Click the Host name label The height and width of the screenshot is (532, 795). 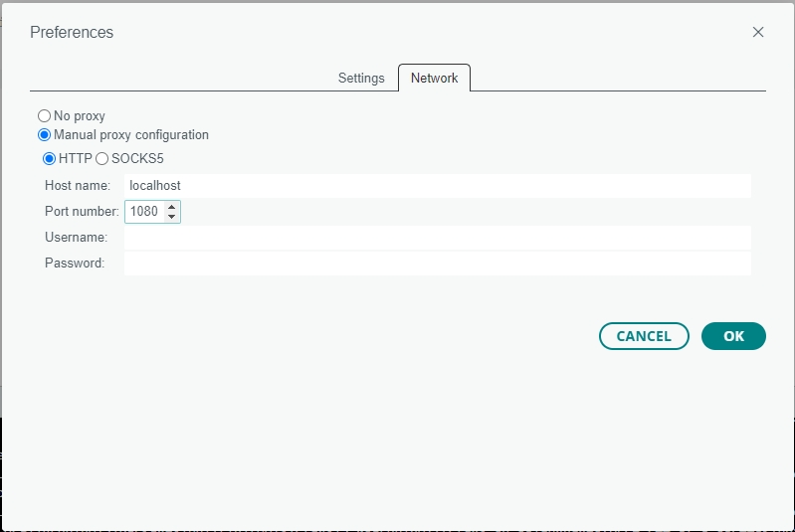point(78,185)
